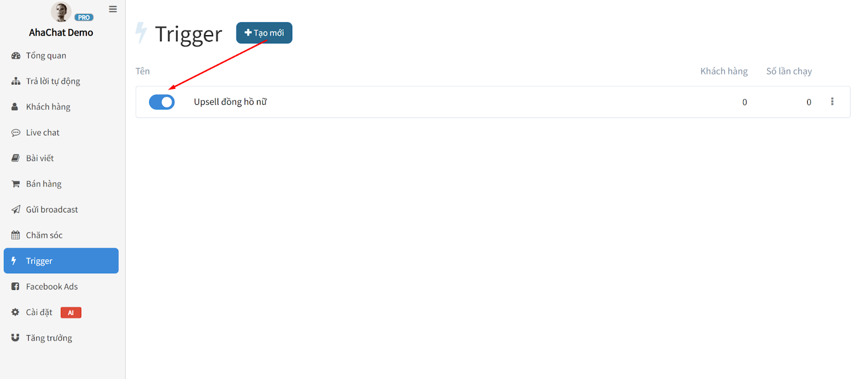
Task: Click the Khách hàng person icon
Action: tap(15, 107)
